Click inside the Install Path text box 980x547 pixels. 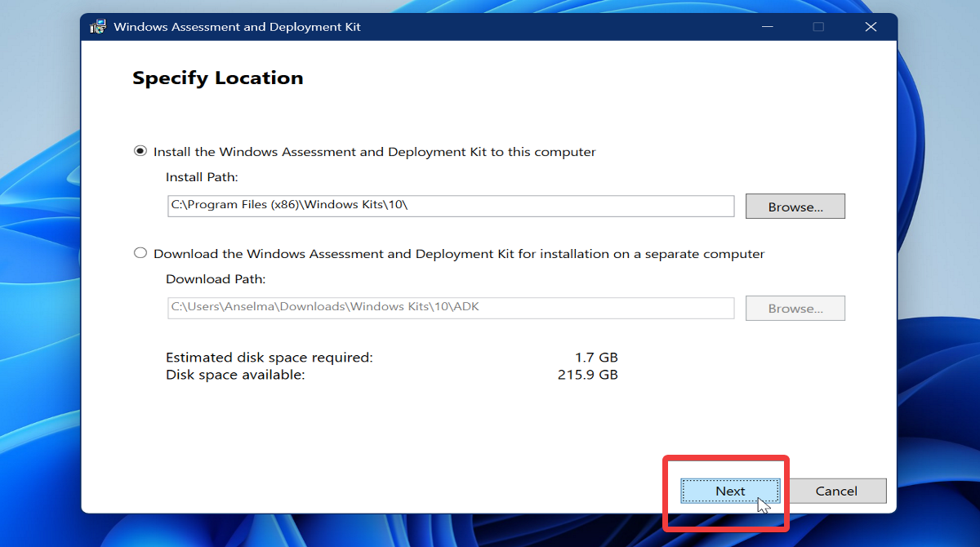click(449, 206)
